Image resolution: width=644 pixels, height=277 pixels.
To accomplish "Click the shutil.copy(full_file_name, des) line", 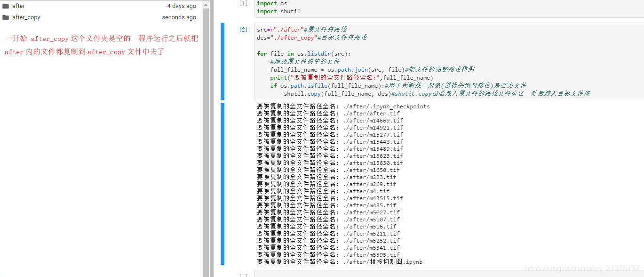I will coord(437,93).
